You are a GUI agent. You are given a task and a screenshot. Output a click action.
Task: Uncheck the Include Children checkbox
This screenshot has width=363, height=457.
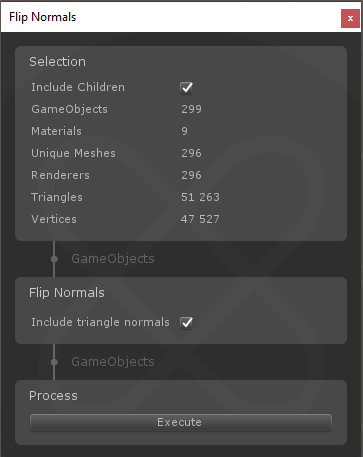[x=186, y=88]
